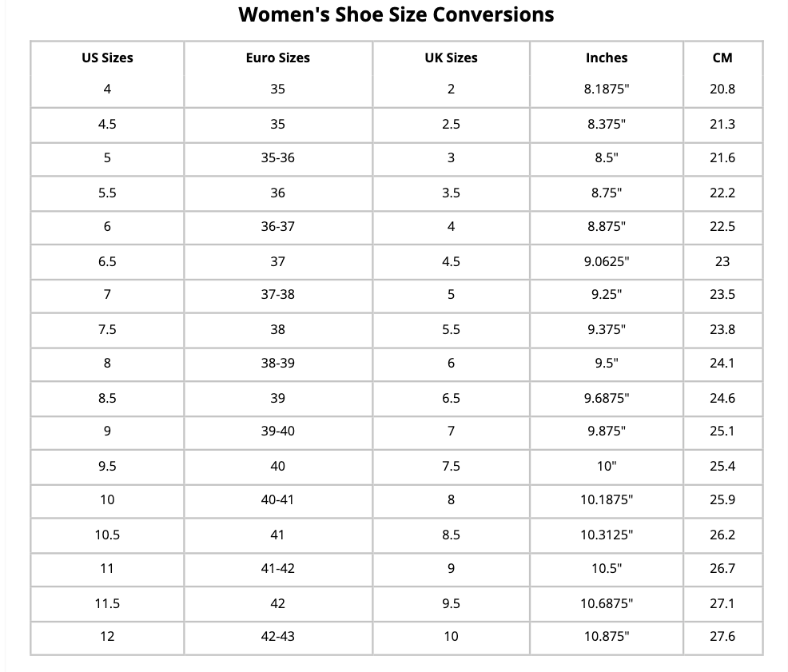
Task: Click the Euro size 41-42 cell
Action: tap(277, 568)
